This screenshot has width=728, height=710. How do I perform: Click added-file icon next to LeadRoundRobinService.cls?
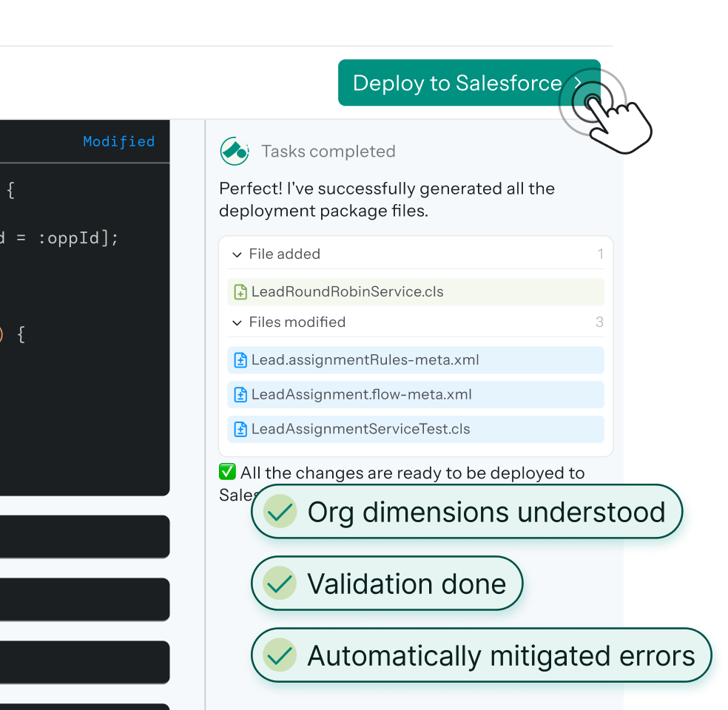coord(240,292)
